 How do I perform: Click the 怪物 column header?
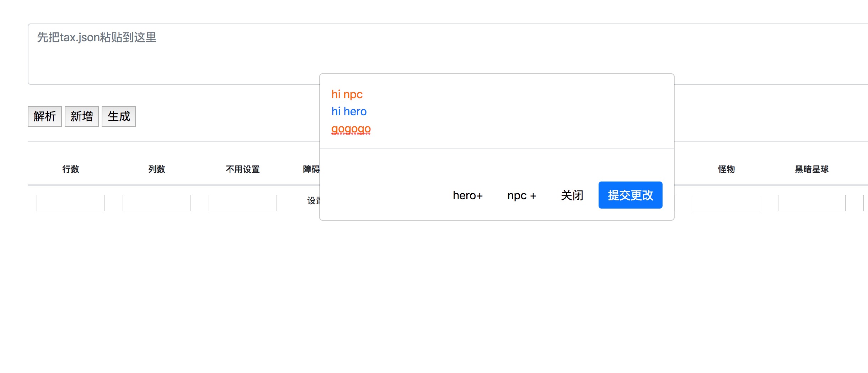(727, 169)
